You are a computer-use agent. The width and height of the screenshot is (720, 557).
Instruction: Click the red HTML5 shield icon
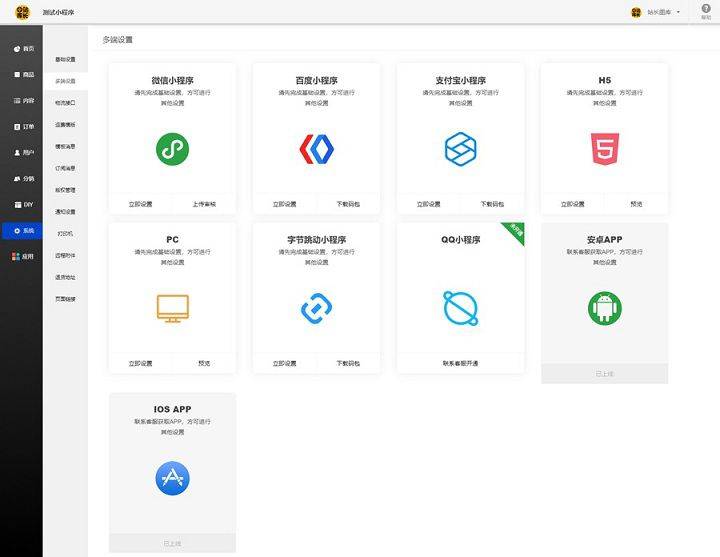pos(604,149)
